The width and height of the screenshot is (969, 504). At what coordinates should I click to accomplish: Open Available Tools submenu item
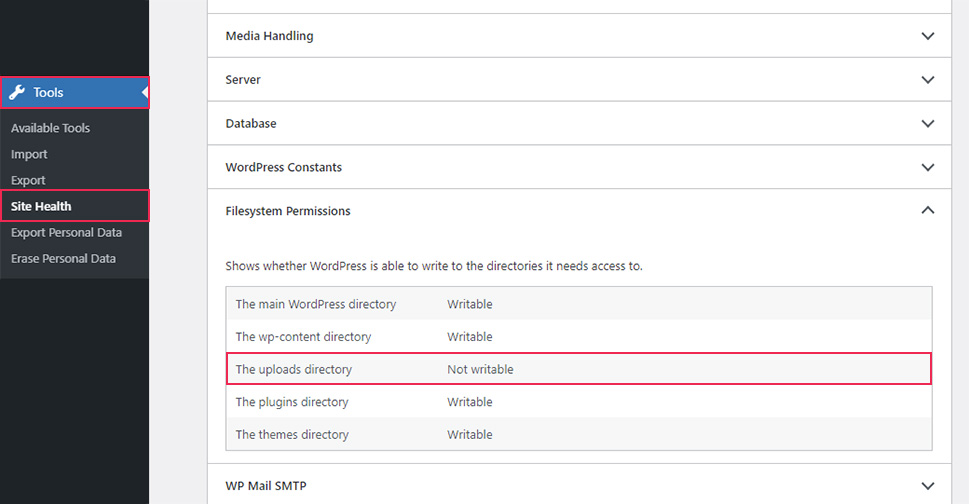point(50,128)
